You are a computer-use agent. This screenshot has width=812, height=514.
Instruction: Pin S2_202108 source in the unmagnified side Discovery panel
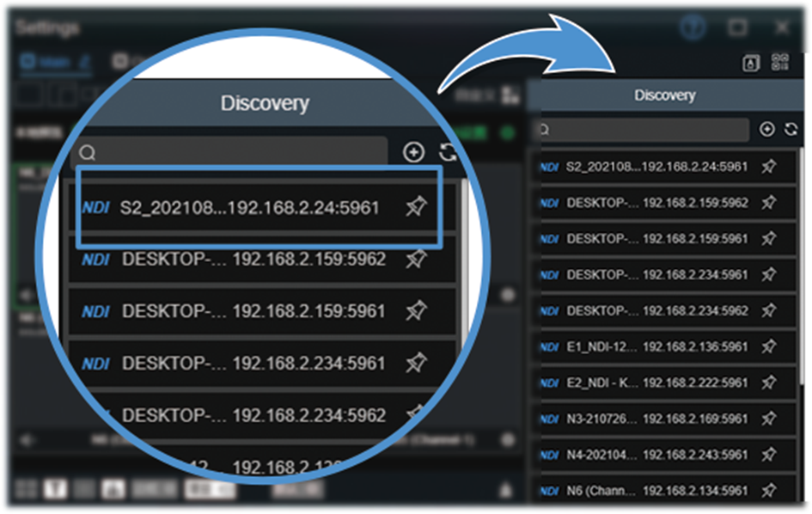coord(769,167)
